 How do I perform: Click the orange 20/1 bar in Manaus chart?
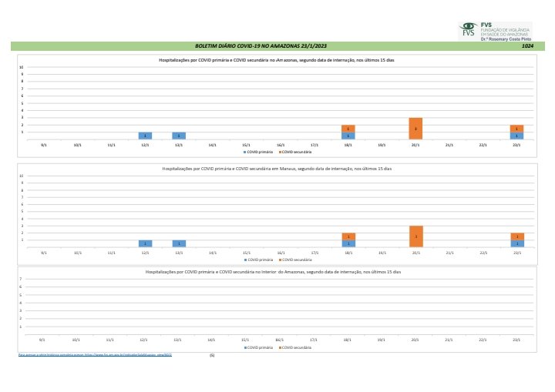coord(415,236)
